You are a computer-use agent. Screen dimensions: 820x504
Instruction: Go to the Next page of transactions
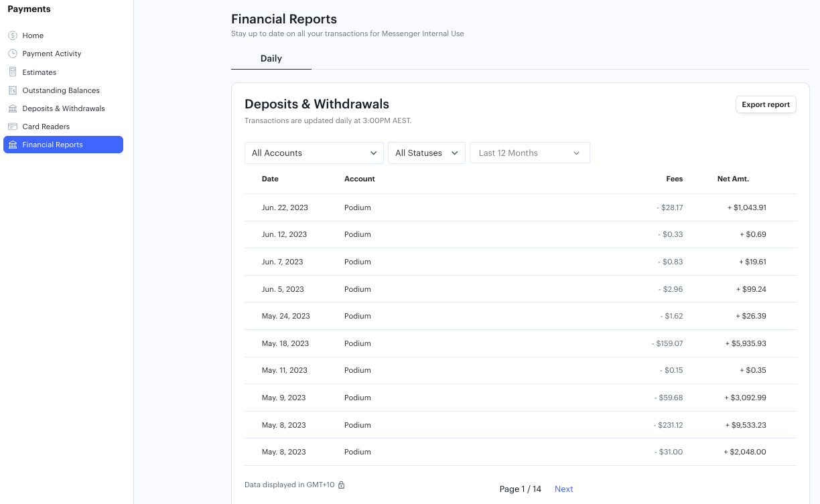coord(563,489)
